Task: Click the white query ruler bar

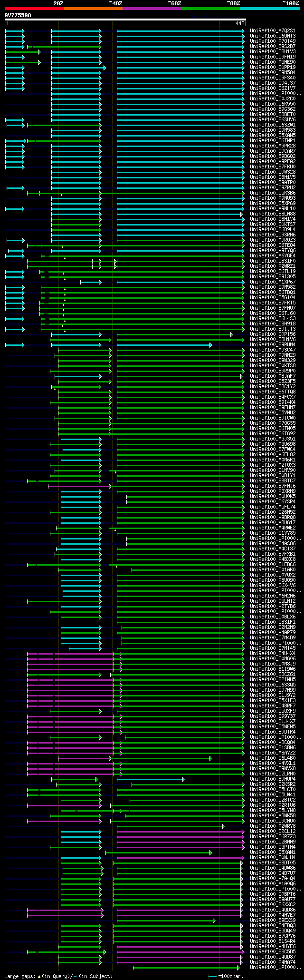Action: (x=125, y=20)
